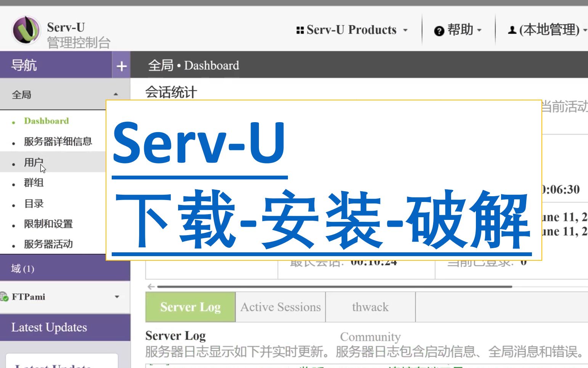Click the question mark help icon
This screenshot has height=368, width=588.
(x=439, y=31)
